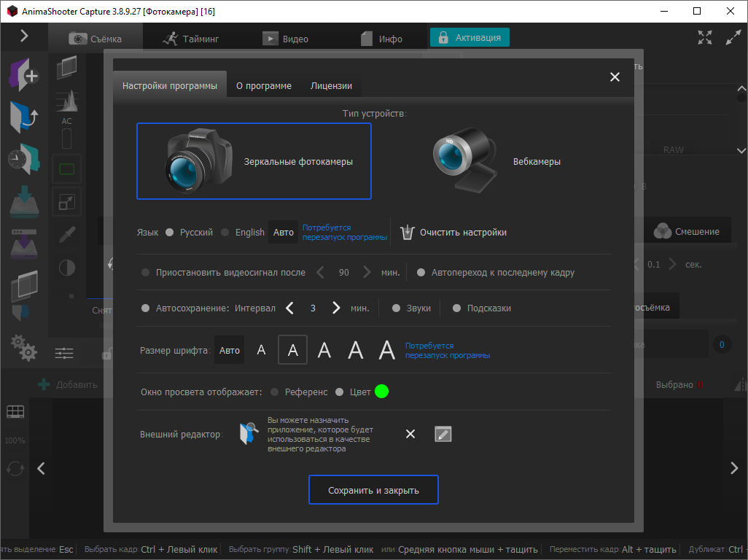Go to next frames with right arrow
The image size is (748, 560).
(734, 468)
